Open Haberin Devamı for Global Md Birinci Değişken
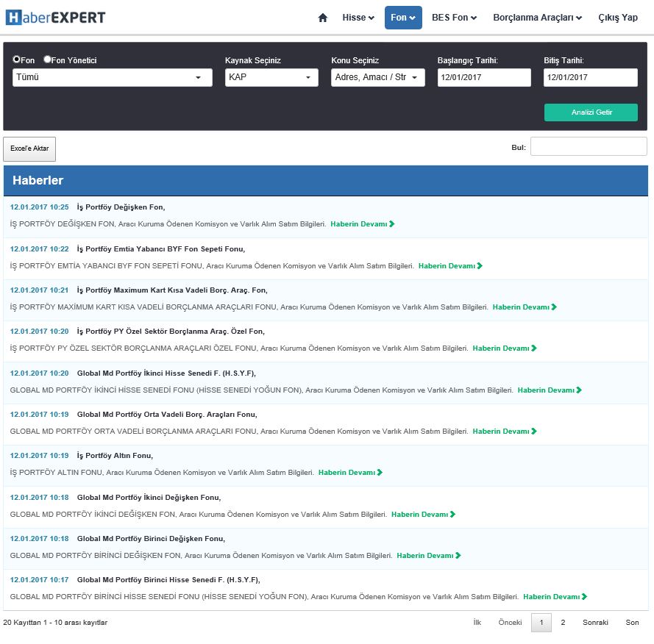654x644 pixels. point(428,556)
